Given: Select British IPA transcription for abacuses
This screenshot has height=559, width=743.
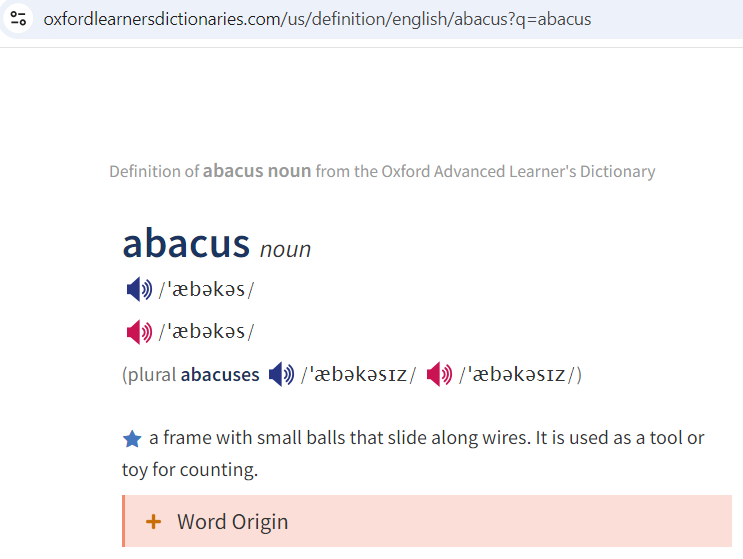Looking at the screenshot, I should click(x=359, y=375).
